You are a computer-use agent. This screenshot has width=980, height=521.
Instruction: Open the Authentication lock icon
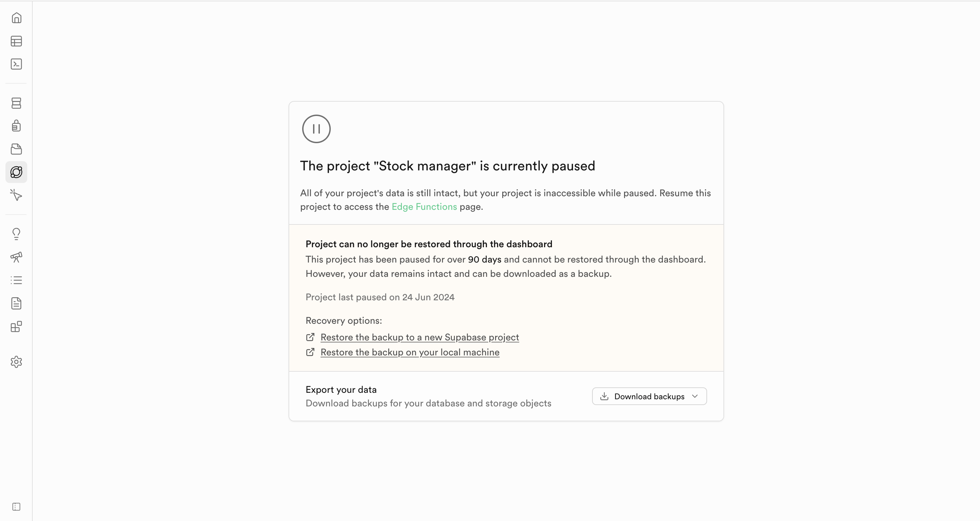point(16,126)
